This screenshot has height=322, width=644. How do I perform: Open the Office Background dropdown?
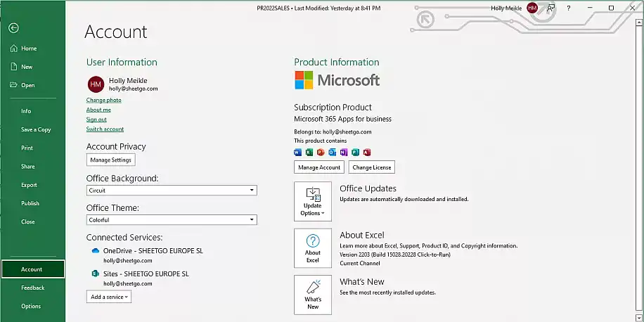coord(172,191)
